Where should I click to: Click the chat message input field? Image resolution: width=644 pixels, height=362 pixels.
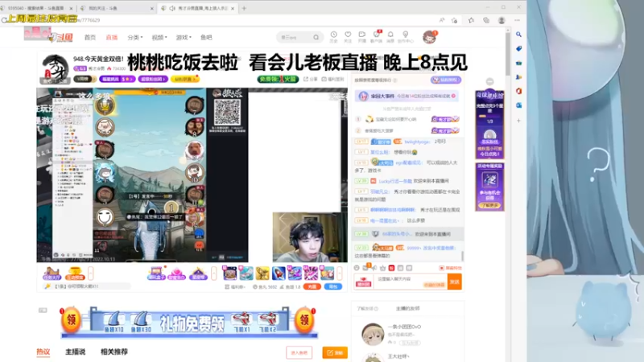click(411, 282)
